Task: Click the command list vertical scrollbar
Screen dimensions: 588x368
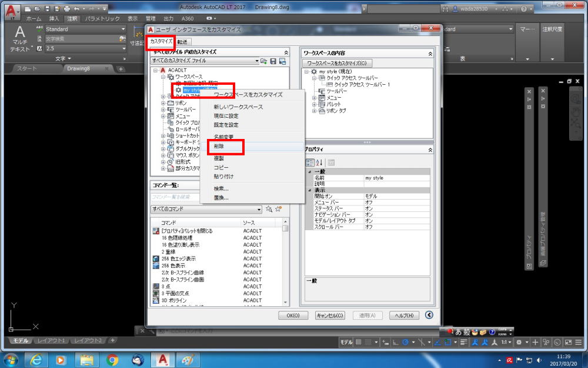Action: (286, 262)
